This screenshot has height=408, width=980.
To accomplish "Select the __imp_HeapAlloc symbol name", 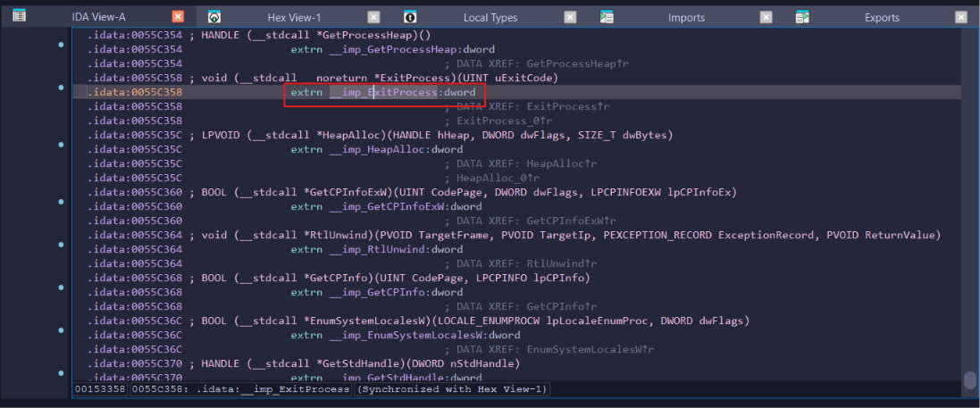I will [377, 150].
